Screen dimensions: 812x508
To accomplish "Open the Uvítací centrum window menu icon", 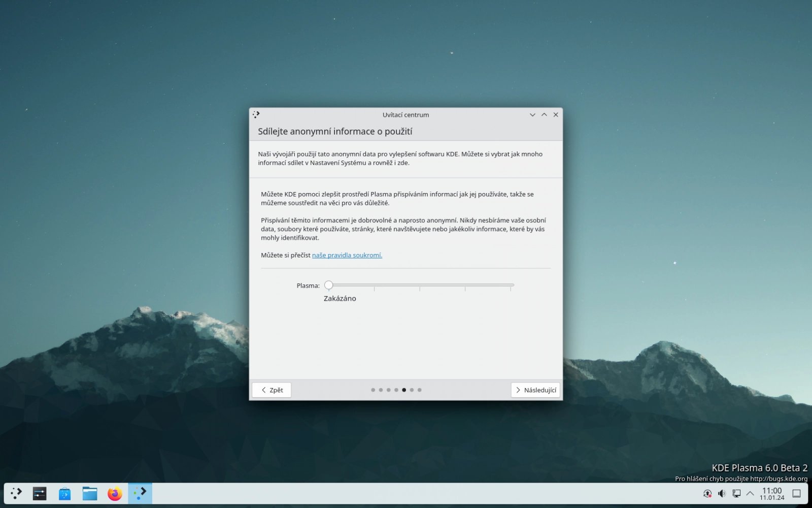I will 256,115.
